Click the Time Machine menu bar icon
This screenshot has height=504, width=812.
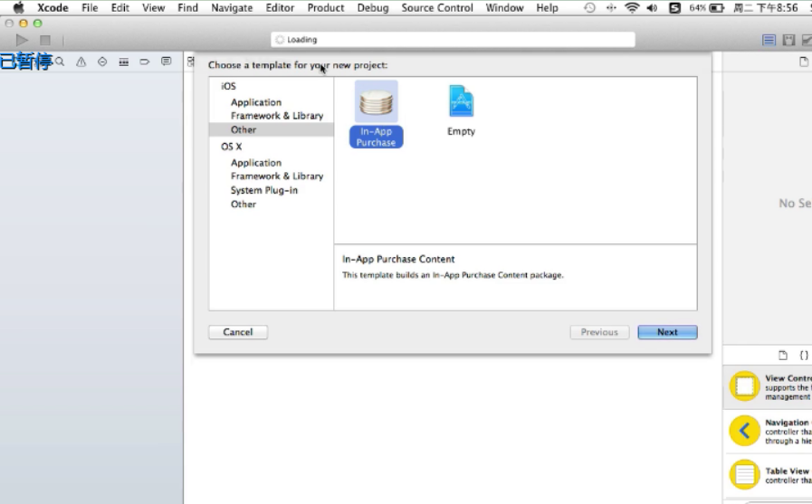click(x=589, y=8)
